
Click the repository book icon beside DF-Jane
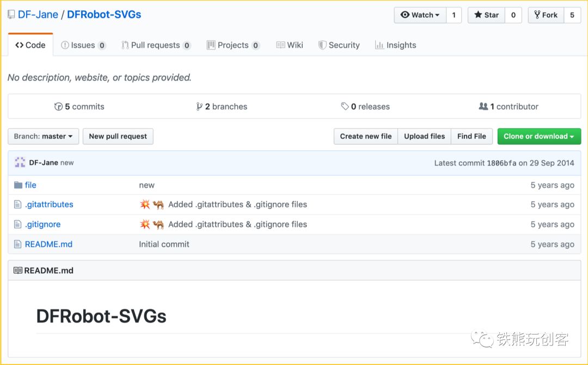pyautogui.click(x=11, y=15)
